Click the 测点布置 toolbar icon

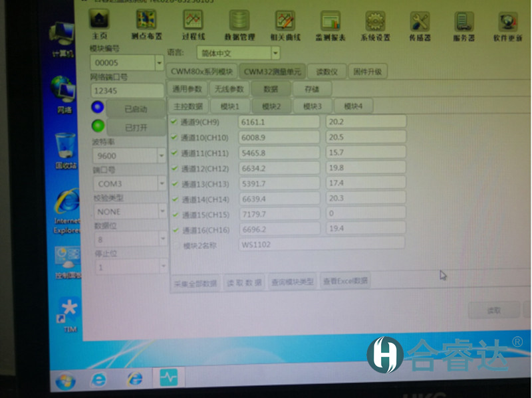pyautogui.click(x=145, y=23)
